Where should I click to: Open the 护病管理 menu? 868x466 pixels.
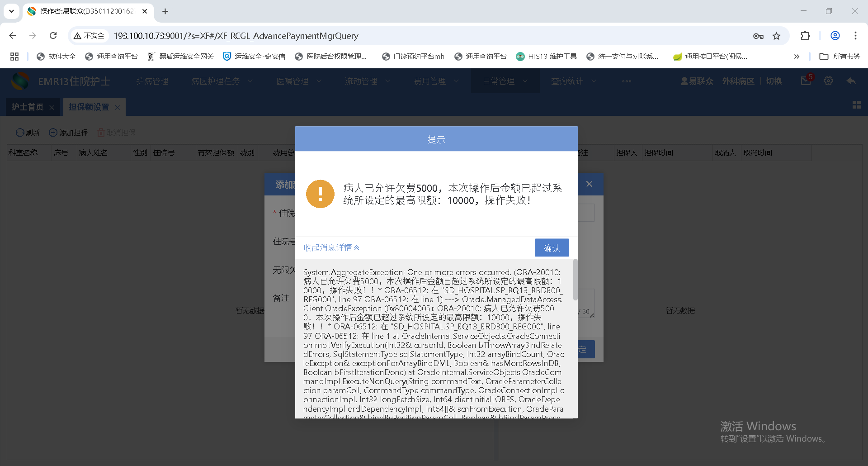(x=152, y=81)
